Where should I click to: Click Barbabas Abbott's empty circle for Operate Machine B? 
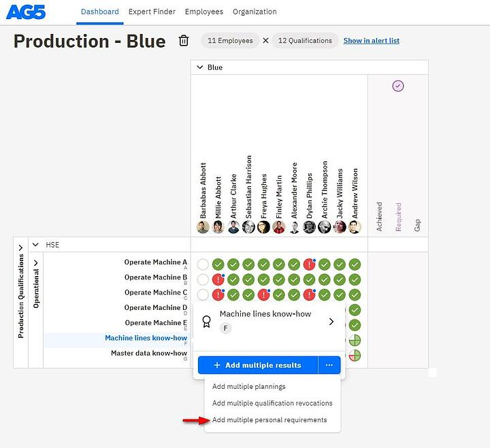tap(203, 279)
